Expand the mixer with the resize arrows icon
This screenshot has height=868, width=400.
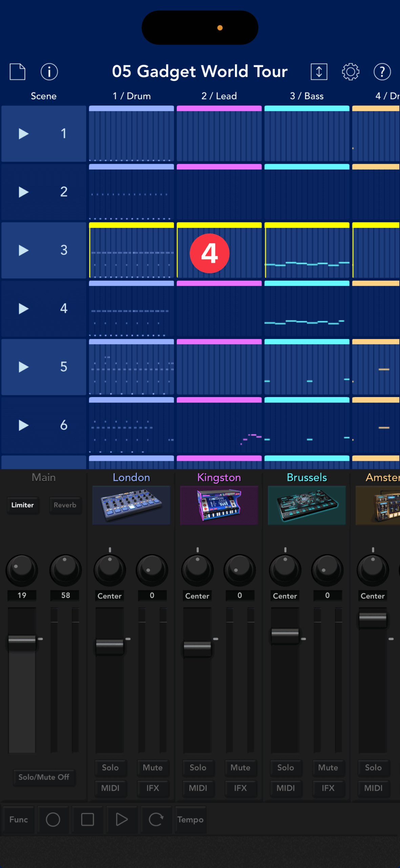coord(319,72)
